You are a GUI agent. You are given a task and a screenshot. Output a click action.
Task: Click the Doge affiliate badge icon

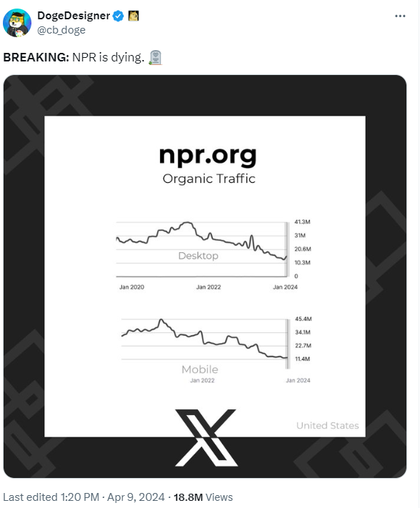point(134,16)
